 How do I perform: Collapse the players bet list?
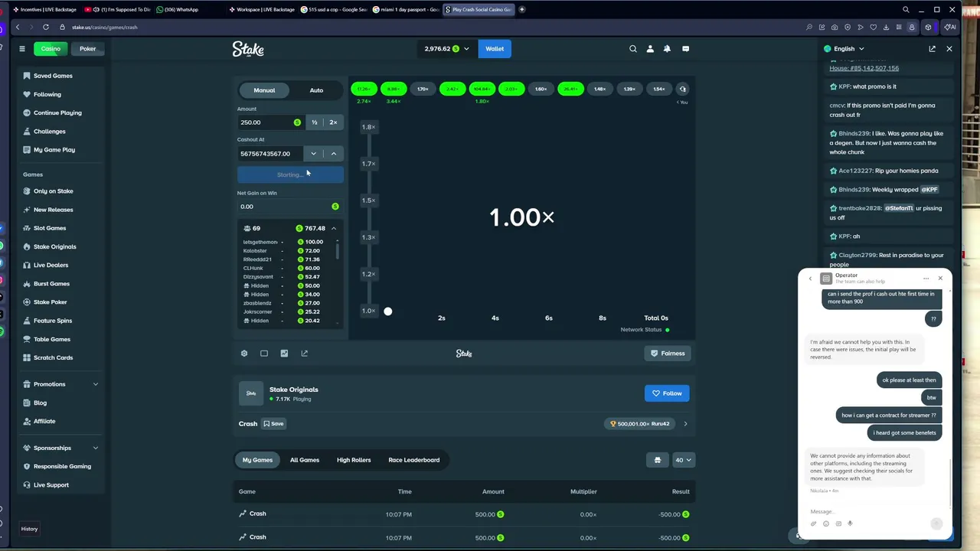(334, 229)
